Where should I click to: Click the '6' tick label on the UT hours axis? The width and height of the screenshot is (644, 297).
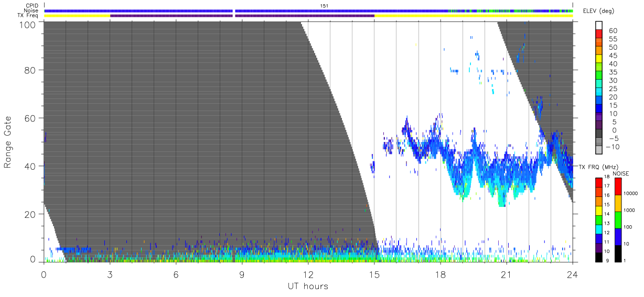click(176, 273)
